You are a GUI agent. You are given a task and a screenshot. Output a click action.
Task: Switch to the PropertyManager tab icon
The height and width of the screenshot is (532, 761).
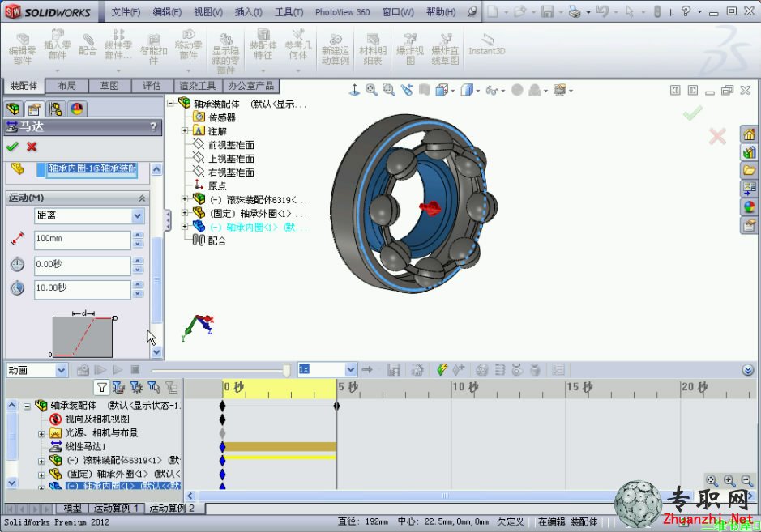pos(34,109)
